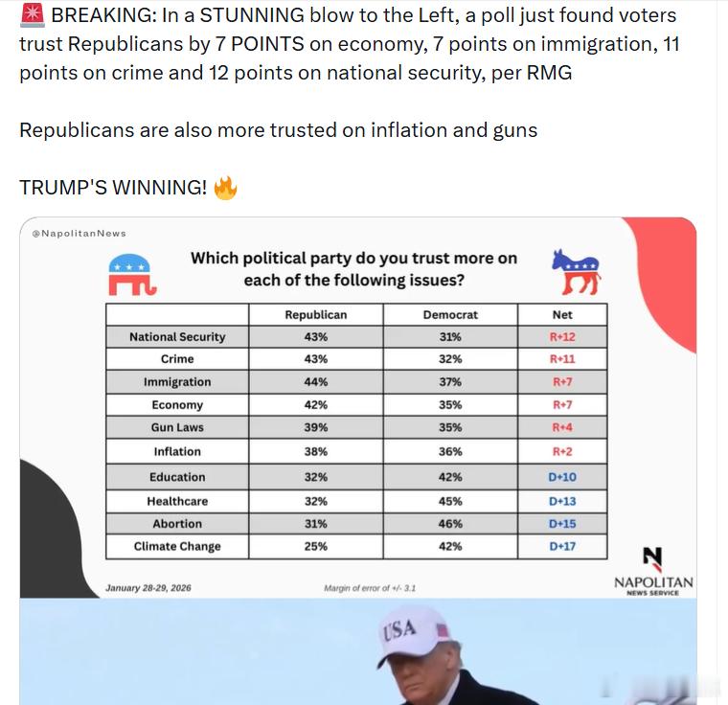Click the Republican column header
The image size is (728, 705).
tap(316, 315)
